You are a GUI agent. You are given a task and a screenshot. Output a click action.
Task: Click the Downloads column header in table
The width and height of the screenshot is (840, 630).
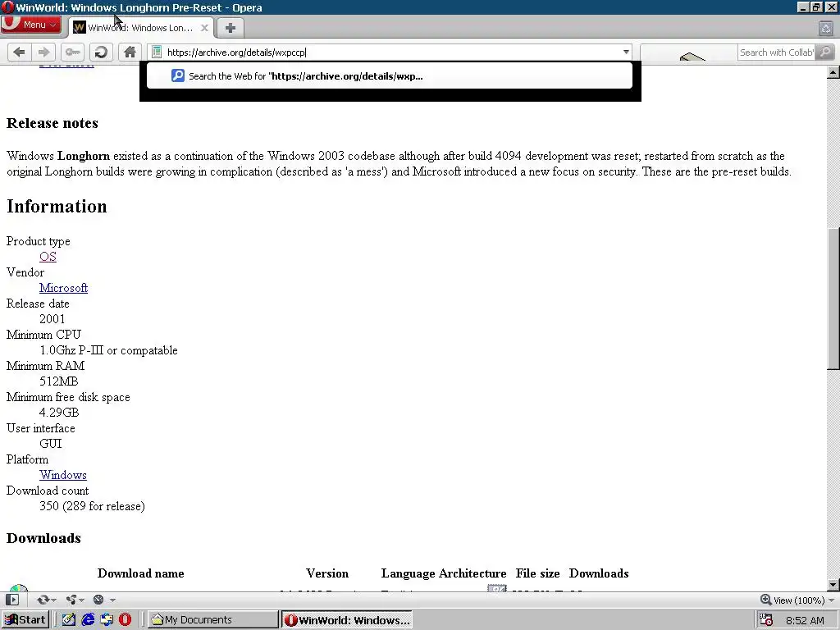click(599, 573)
